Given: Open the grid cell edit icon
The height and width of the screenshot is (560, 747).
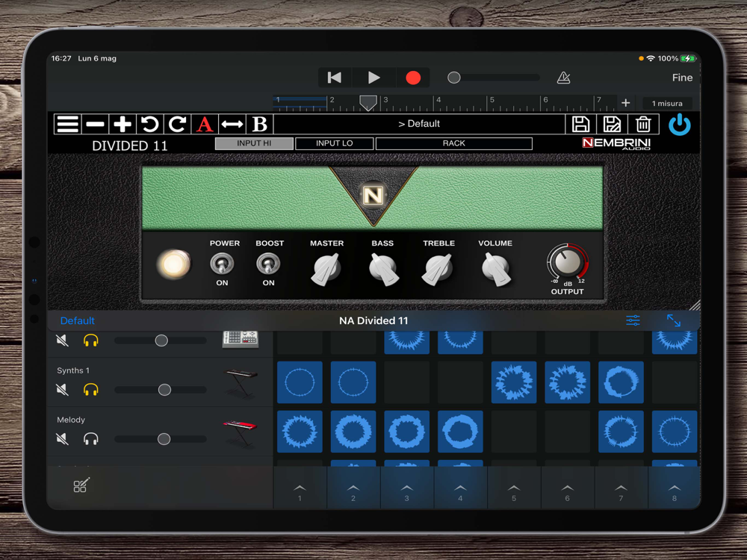Looking at the screenshot, I should click(x=81, y=485).
